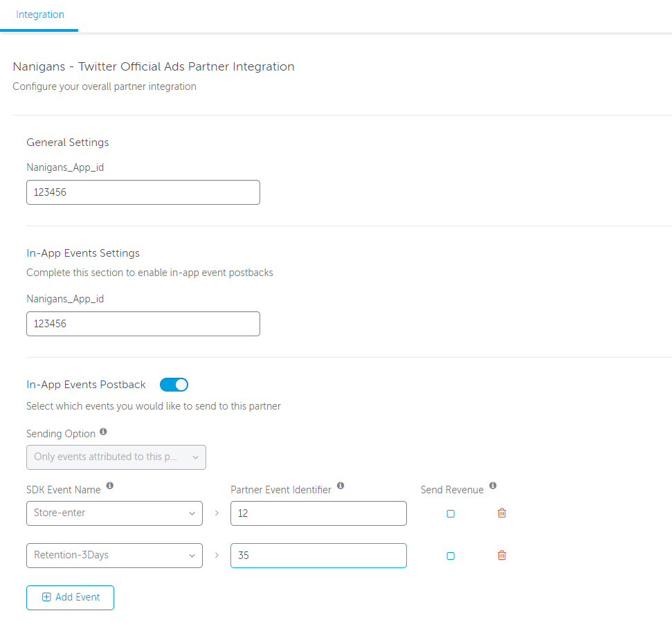The width and height of the screenshot is (672, 631).
Task: Delete the Store-enter event row
Action: pos(502,513)
